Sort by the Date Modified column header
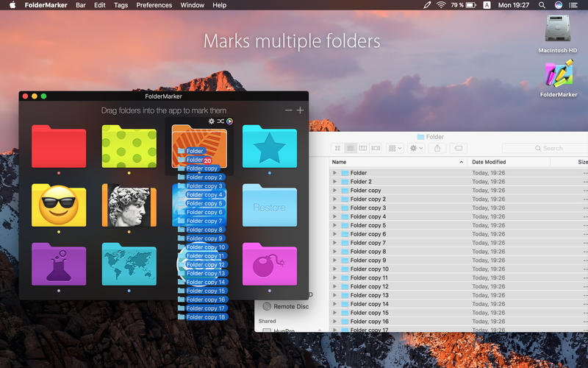Viewport: 588px width, 368px height. [x=509, y=162]
